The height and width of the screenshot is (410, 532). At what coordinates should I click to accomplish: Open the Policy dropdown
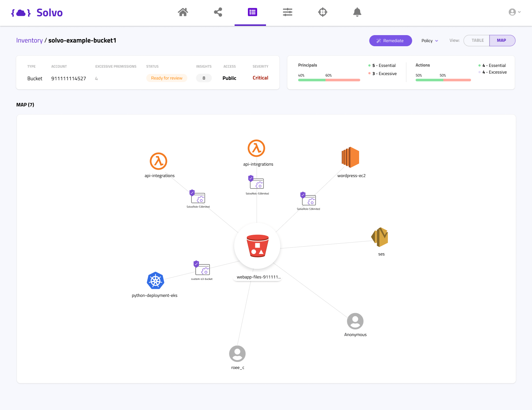click(429, 41)
